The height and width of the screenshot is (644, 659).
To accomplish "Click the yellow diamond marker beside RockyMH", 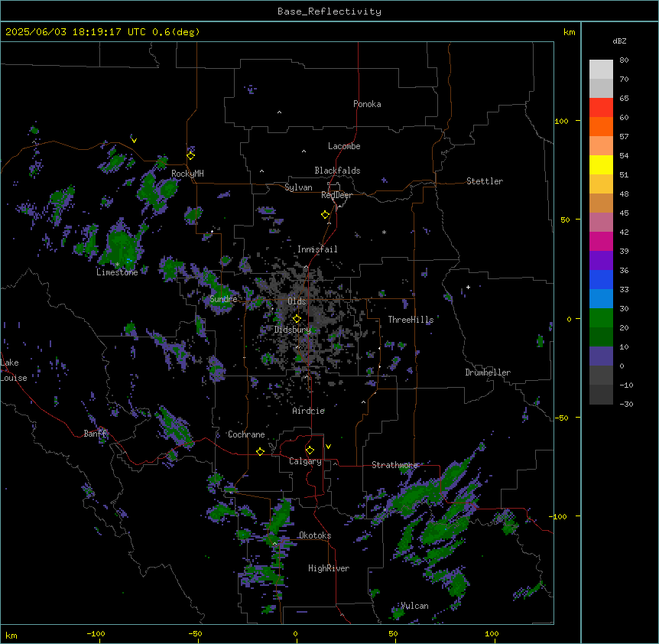I will [191, 156].
